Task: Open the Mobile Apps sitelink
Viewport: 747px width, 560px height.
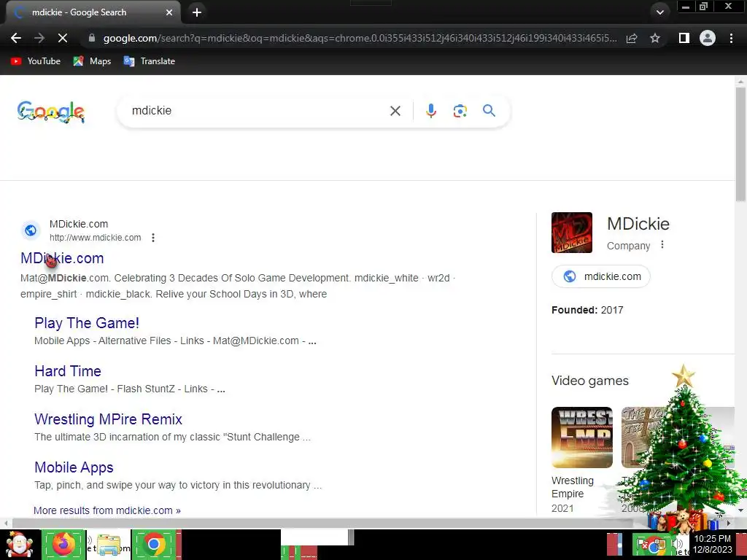Action: point(74,467)
